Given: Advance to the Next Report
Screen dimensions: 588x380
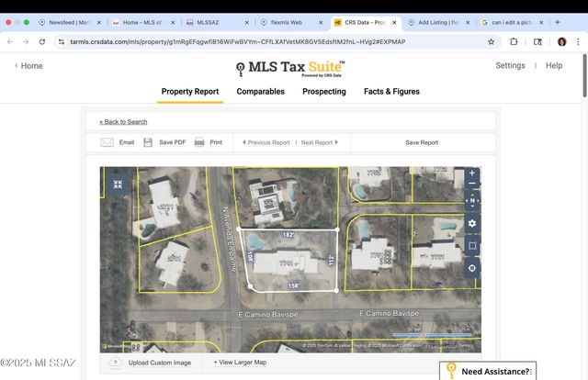Looking at the screenshot, I should tap(319, 142).
